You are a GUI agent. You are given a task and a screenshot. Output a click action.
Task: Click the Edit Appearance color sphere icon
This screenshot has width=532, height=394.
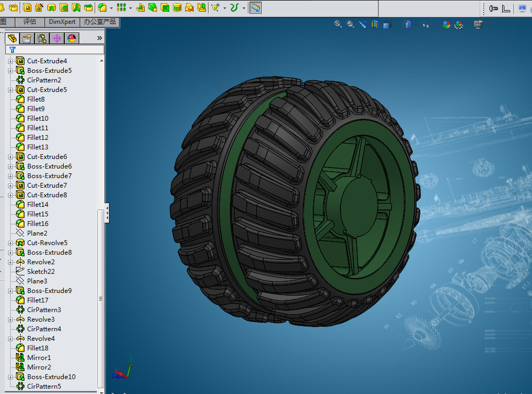446,24
